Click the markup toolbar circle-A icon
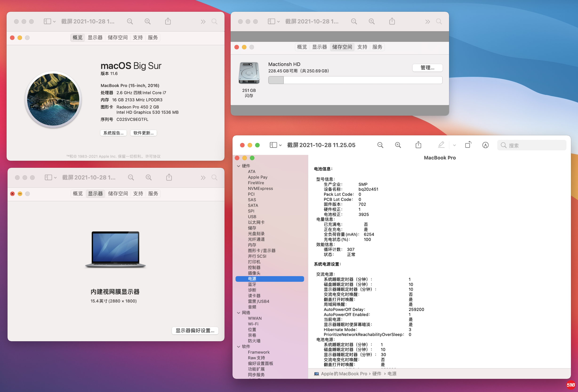The image size is (578, 392). (485, 145)
